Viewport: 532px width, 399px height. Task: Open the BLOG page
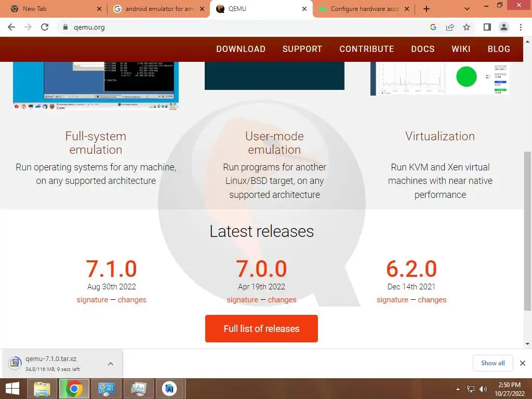point(499,49)
